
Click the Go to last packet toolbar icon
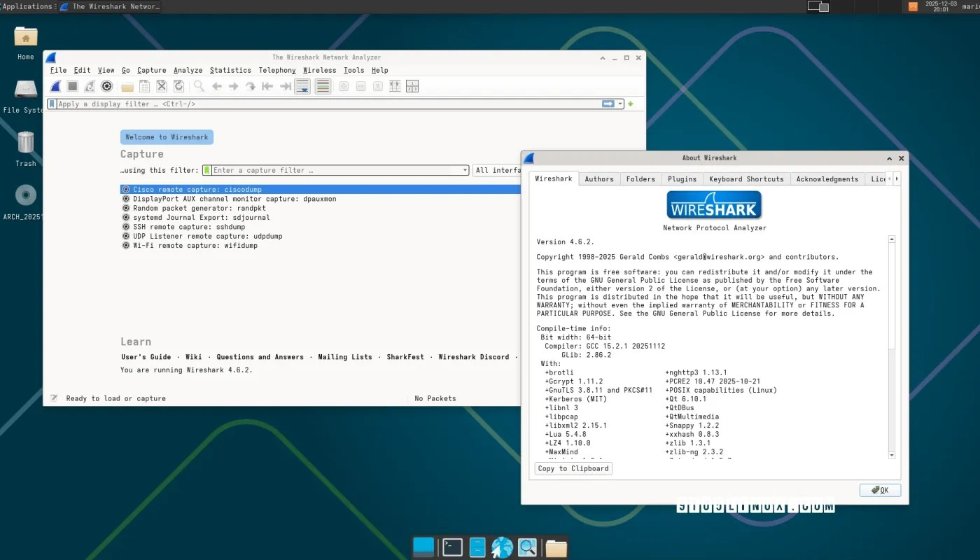[x=285, y=85]
